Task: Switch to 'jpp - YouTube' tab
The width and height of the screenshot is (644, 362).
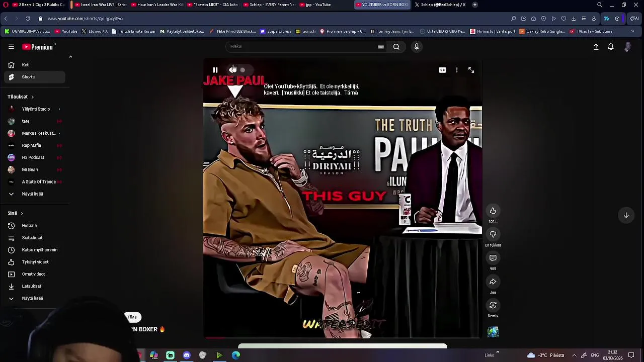Action: click(326, 5)
